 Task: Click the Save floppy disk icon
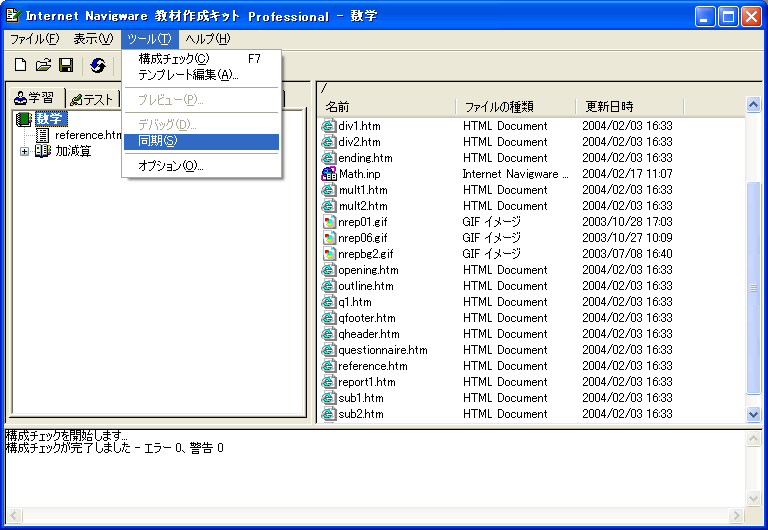(x=66, y=66)
